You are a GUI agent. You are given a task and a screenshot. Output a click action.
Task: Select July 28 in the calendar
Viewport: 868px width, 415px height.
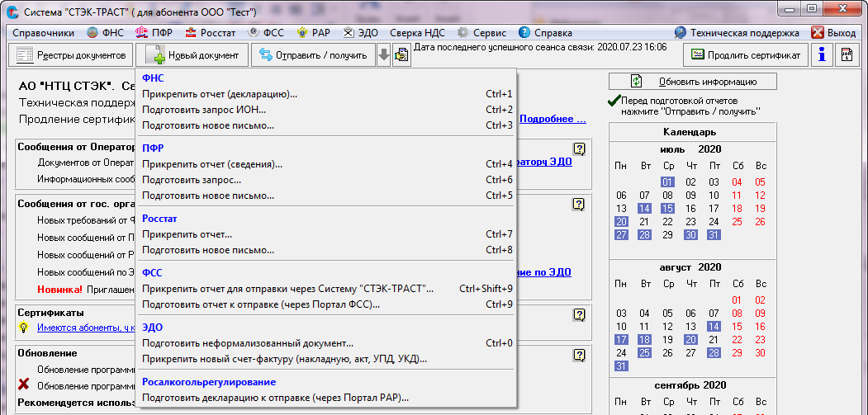644,236
